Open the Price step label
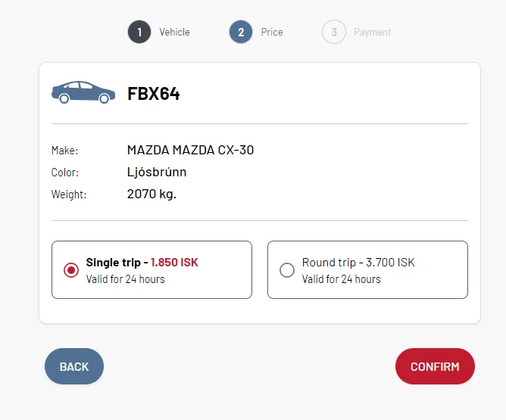506x420 pixels. [272, 32]
